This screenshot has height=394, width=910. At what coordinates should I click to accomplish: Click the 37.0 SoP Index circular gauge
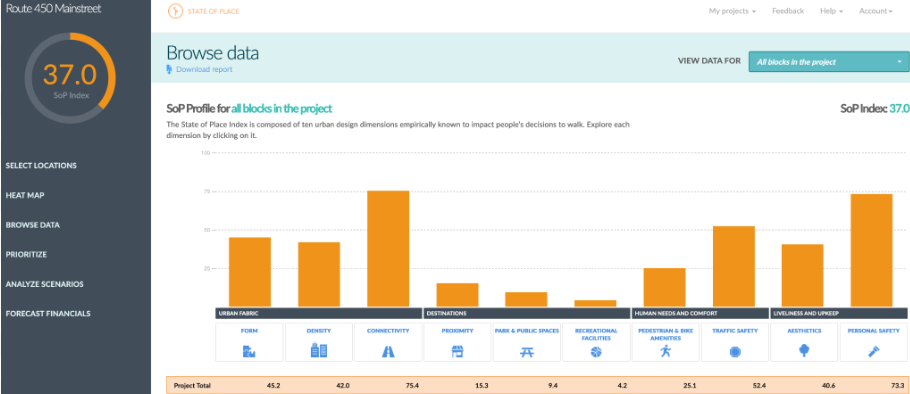[x=70, y=78]
